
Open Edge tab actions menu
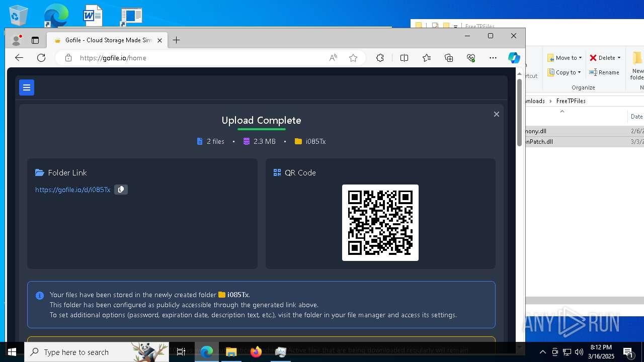click(35, 40)
